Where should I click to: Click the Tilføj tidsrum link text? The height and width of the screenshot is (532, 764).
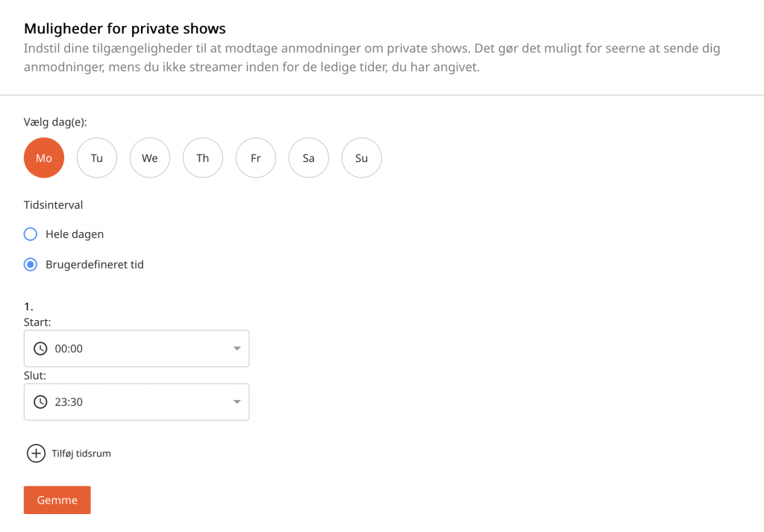coord(81,453)
